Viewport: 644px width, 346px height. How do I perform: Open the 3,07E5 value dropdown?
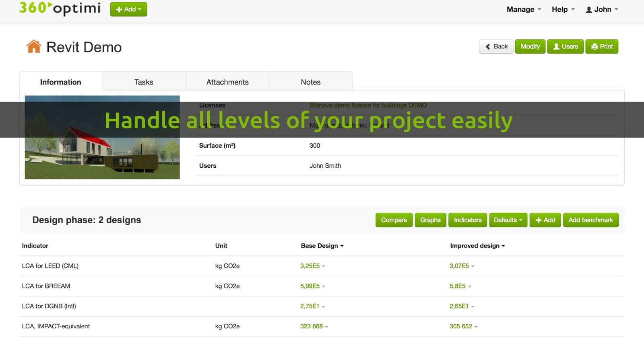tap(462, 266)
